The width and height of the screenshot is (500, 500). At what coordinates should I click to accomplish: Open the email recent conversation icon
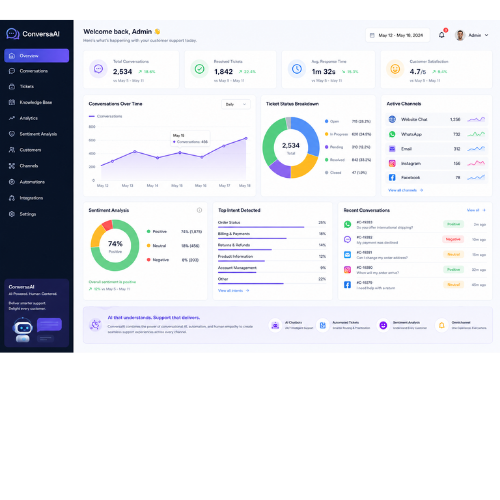click(347, 255)
